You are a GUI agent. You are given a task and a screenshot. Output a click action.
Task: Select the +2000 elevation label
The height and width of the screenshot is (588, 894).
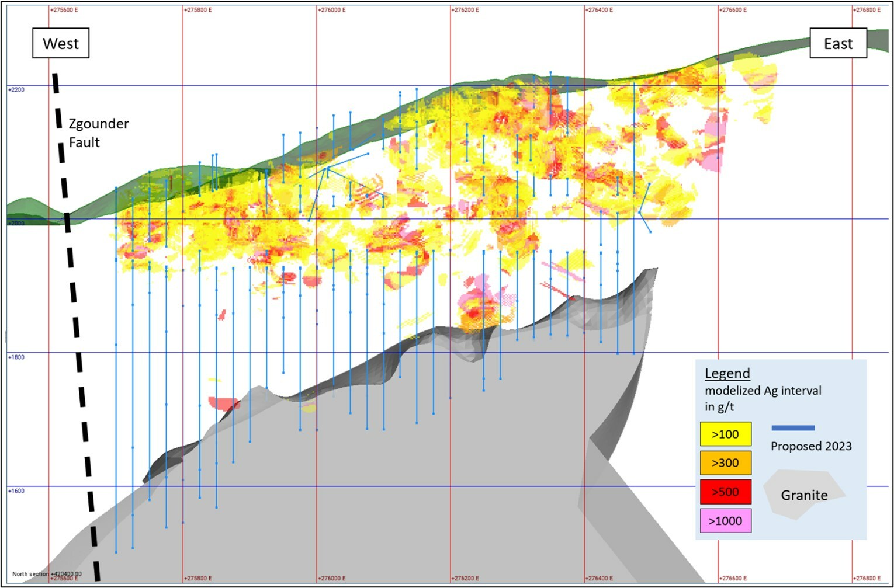pyautogui.click(x=16, y=223)
